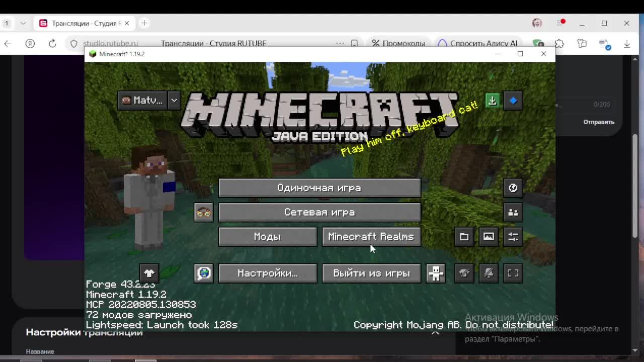
Task: Open Настройки... in Minecraft menu
Action: click(268, 273)
